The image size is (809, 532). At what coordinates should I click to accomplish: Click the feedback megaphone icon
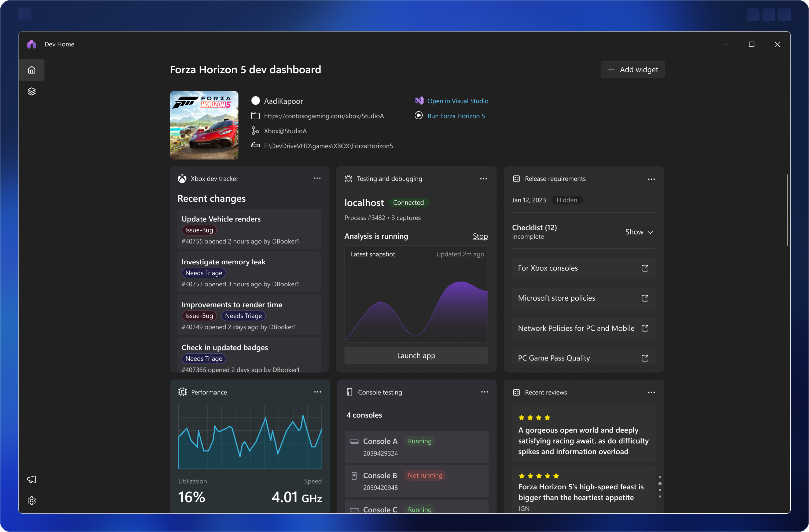coord(32,479)
